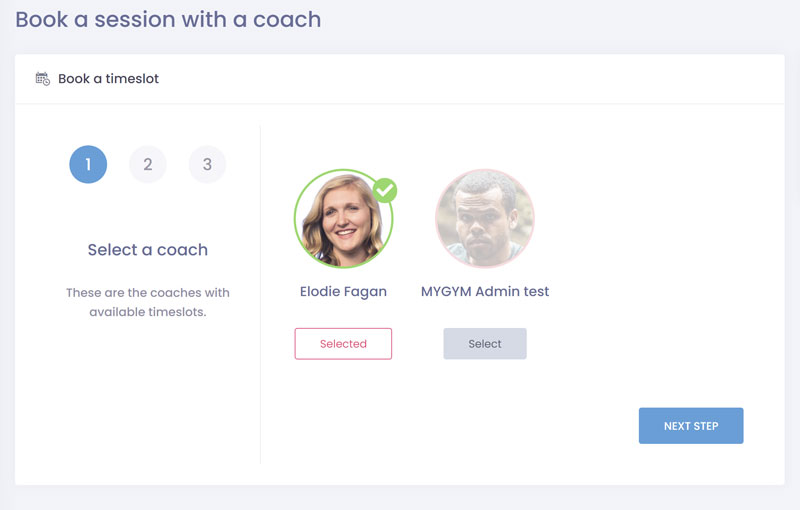This screenshot has height=510, width=800.
Task: Click the green checkmark badge on Elodie's photo
Action: click(385, 190)
